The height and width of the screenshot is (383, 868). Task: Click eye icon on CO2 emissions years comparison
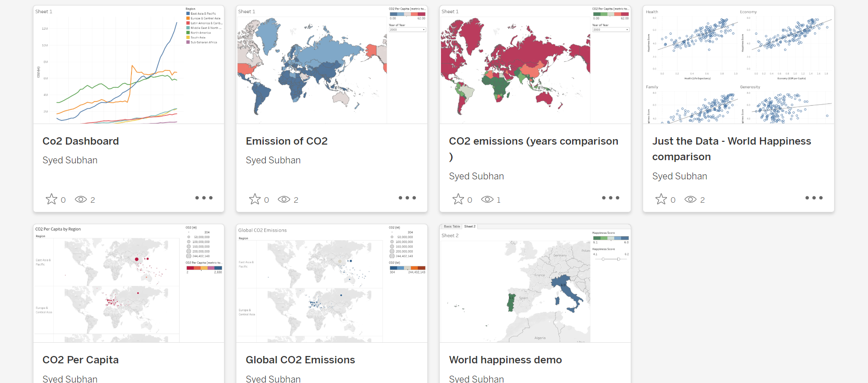point(487,200)
